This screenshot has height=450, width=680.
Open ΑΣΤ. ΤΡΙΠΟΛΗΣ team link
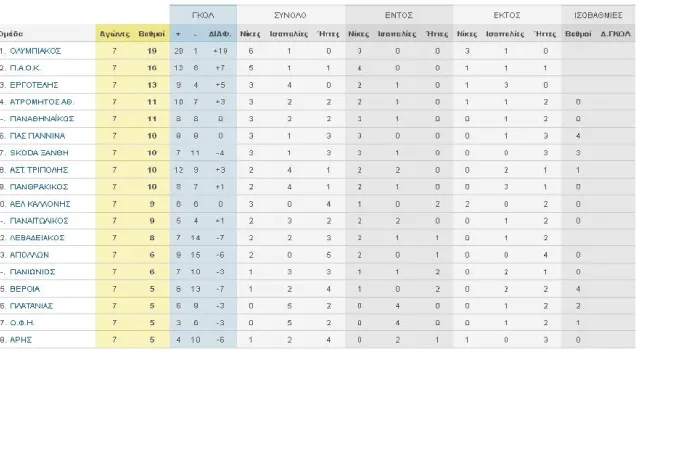pyautogui.click(x=39, y=170)
